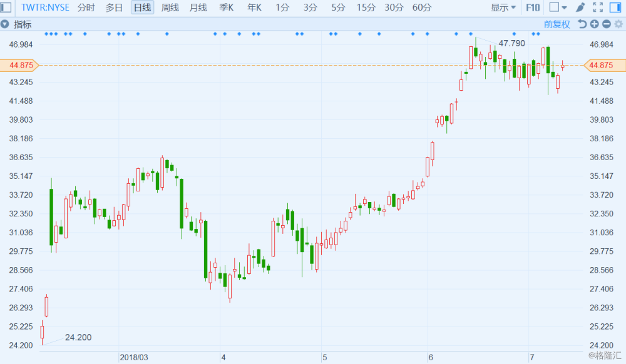Switch to 3分 three-minute chart
626x364 pixels.
(310, 8)
